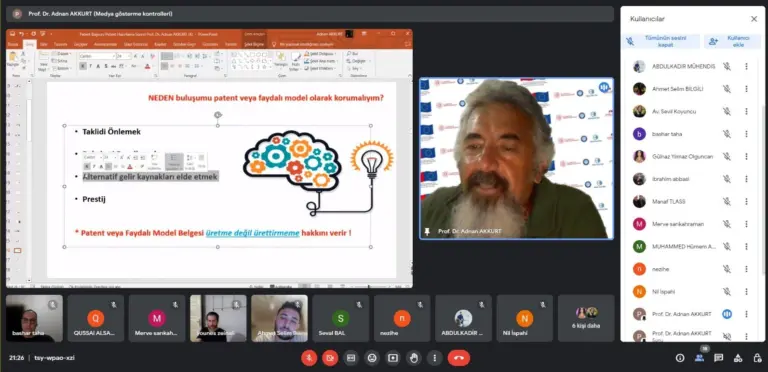Mute ABDULKADİR MÜHENDİS microphone icon

(x=727, y=67)
